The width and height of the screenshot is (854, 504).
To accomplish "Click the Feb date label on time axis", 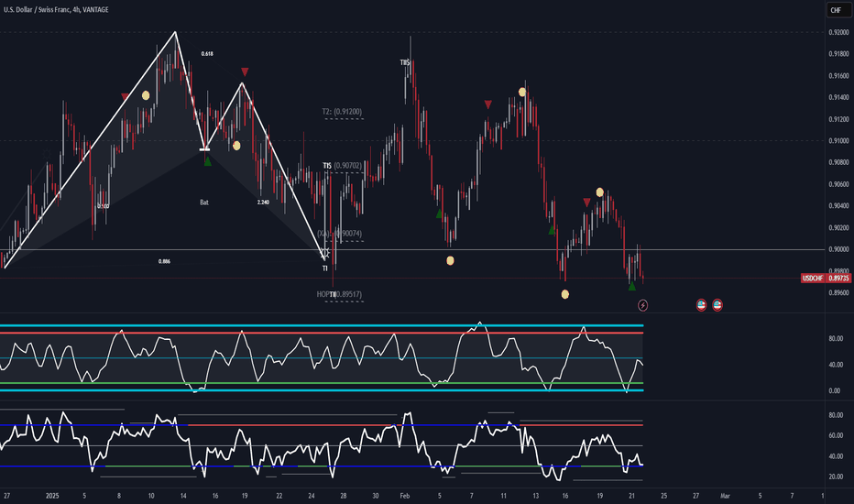I will coord(405,496).
